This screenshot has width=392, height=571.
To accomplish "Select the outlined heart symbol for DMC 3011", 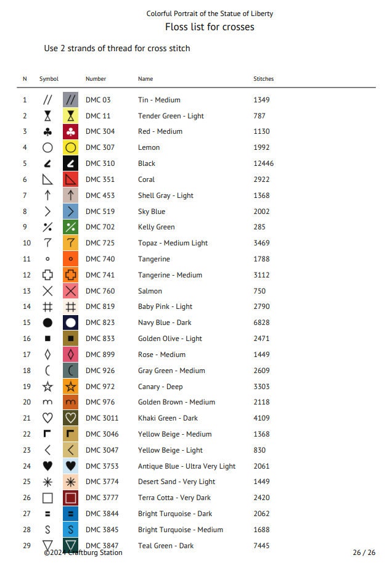I will pyautogui.click(x=47, y=418).
